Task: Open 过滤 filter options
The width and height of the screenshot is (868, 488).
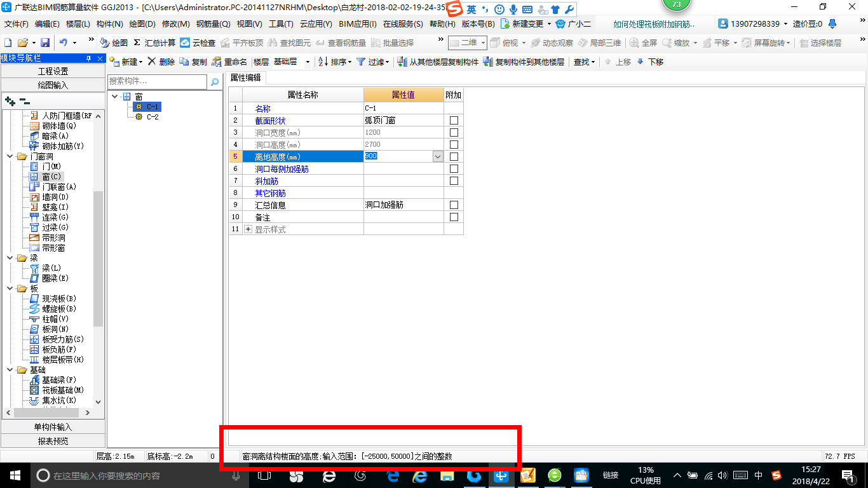Action: [372, 62]
